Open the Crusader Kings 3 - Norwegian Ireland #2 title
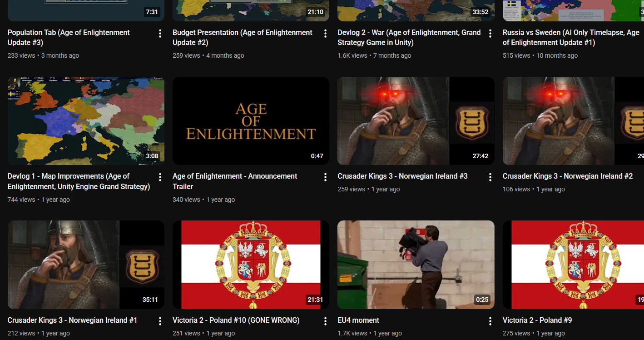644x340 pixels. coord(568,176)
